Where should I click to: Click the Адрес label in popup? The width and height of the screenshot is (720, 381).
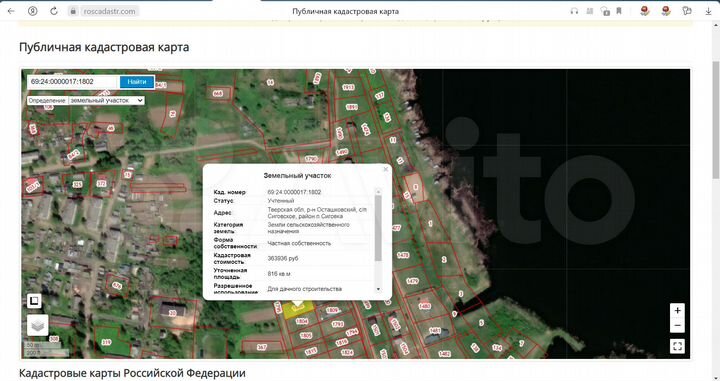pos(222,213)
